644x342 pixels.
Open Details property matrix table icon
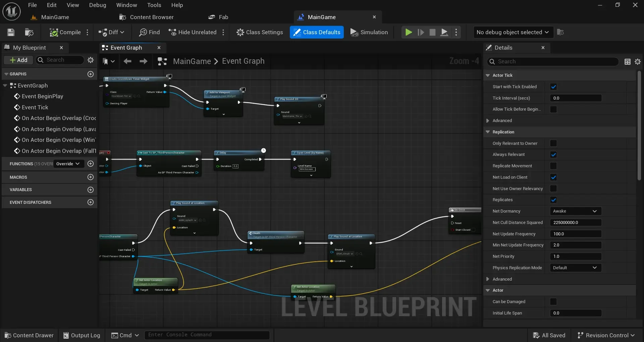click(x=628, y=62)
